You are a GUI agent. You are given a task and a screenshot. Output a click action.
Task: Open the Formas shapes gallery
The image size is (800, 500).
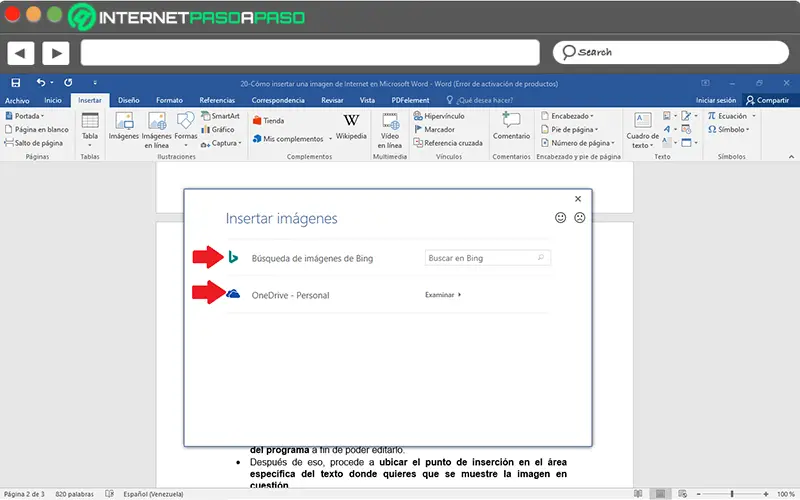[186, 130]
